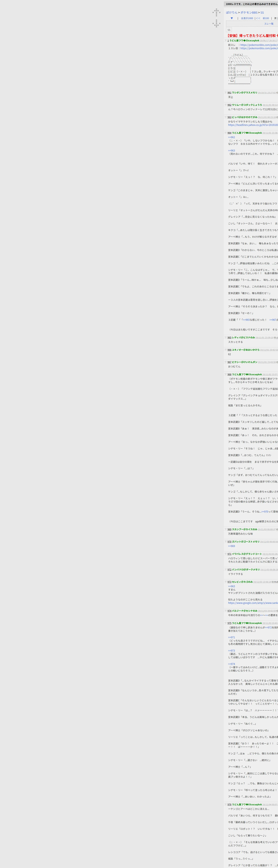Click post body text スカッとする
The width and height of the screenshot is (278, 868).
point(235,342)
